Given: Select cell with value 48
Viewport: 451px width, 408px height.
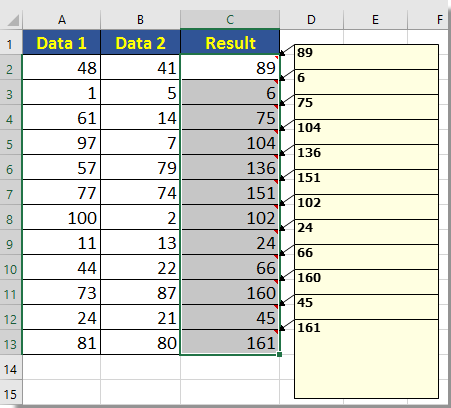Looking at the screenshot, I should [x=62, y=67].
